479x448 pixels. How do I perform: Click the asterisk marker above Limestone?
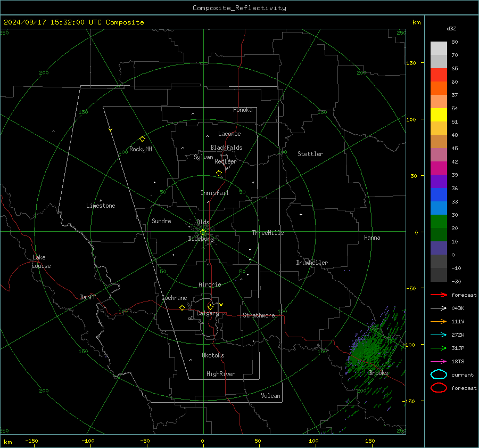(x=101, y=201)
